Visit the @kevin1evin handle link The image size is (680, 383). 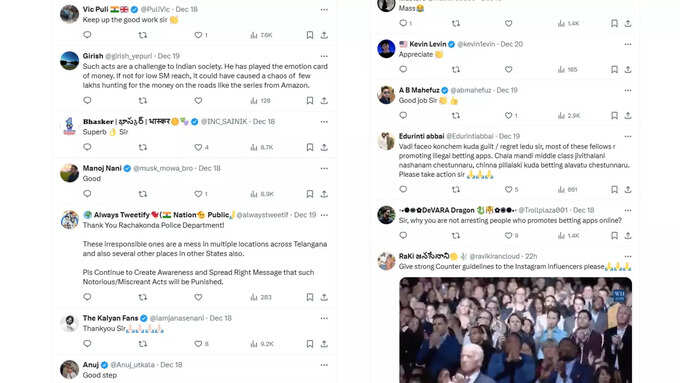(476, 44)
